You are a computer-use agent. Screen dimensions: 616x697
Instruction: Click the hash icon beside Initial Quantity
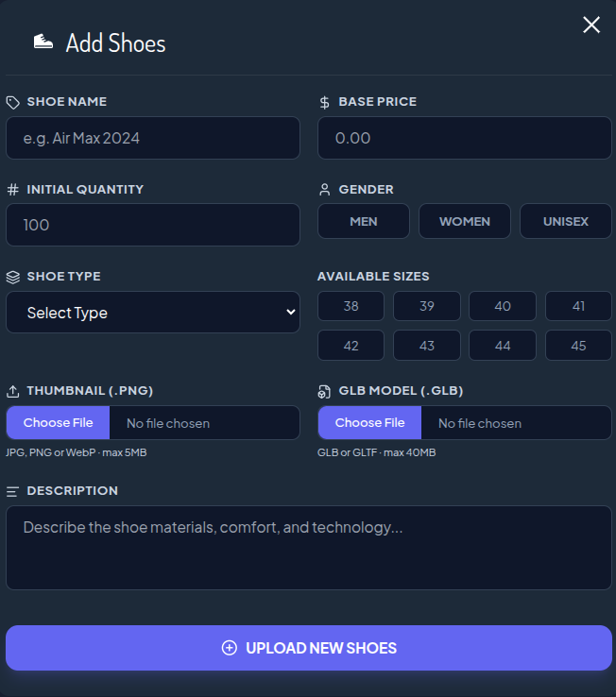tap(13, 190)
